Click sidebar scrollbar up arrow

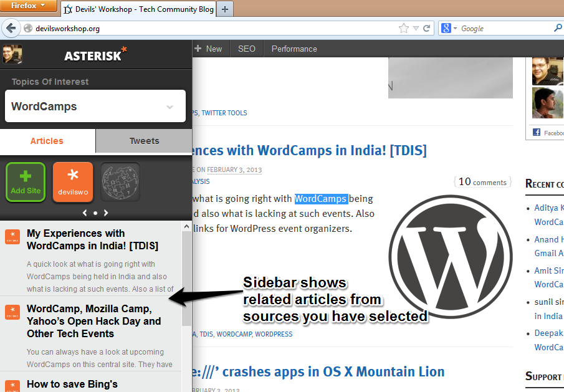coord(186,227)
